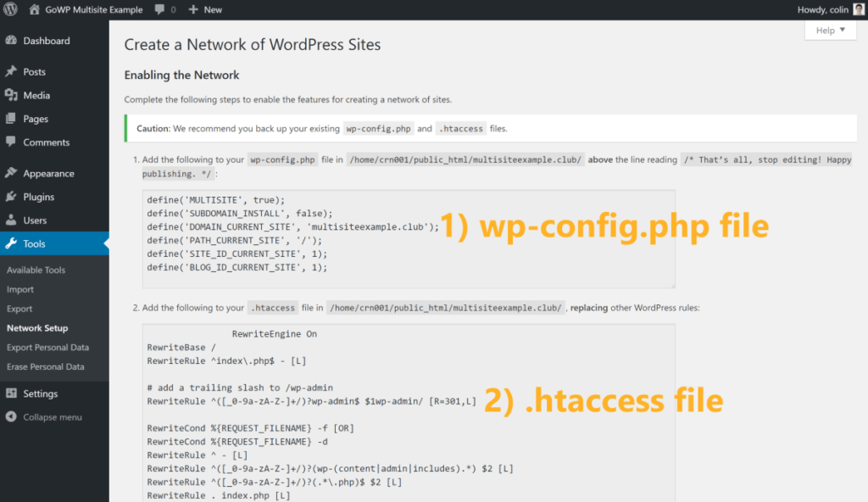Click the RewriteCond %{REQUEST_FILENAME} -d line

tap(237, 442)
